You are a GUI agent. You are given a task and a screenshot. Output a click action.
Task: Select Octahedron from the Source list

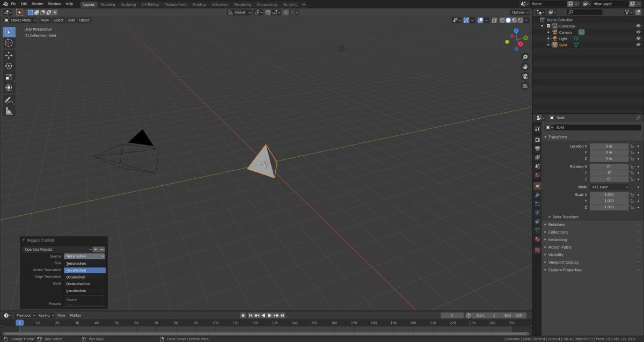[x=85, y=277]
